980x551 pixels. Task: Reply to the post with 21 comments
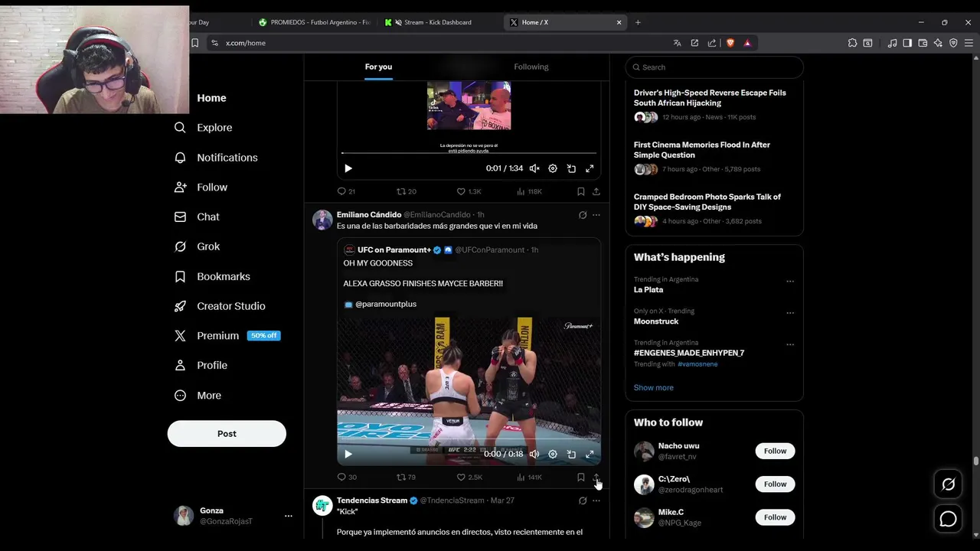point(346,191)
